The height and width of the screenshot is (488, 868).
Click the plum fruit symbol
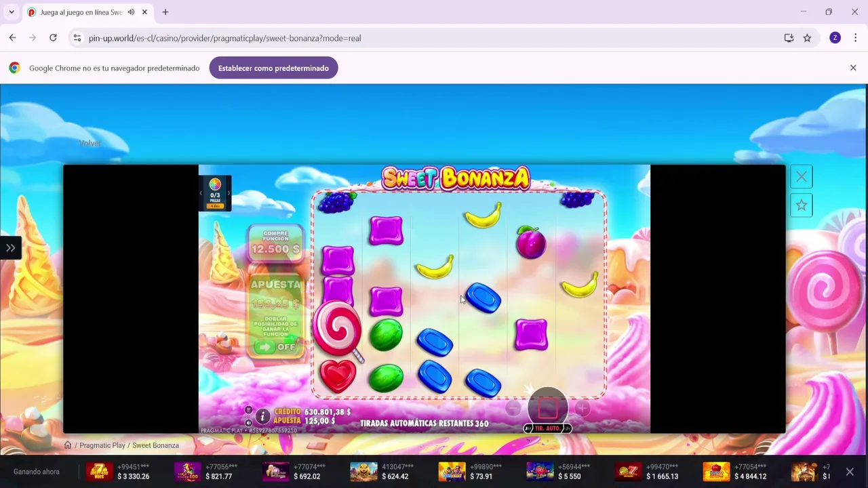(531, 242)
